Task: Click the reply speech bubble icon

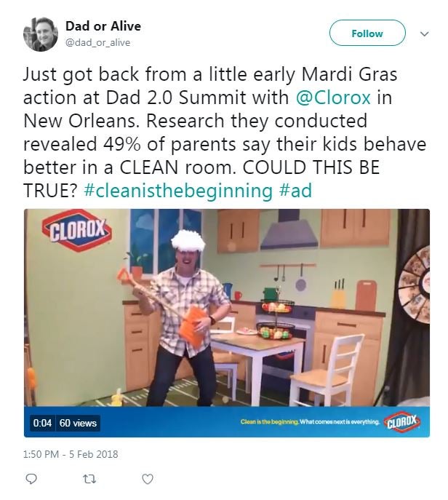Action: point(31,479)
